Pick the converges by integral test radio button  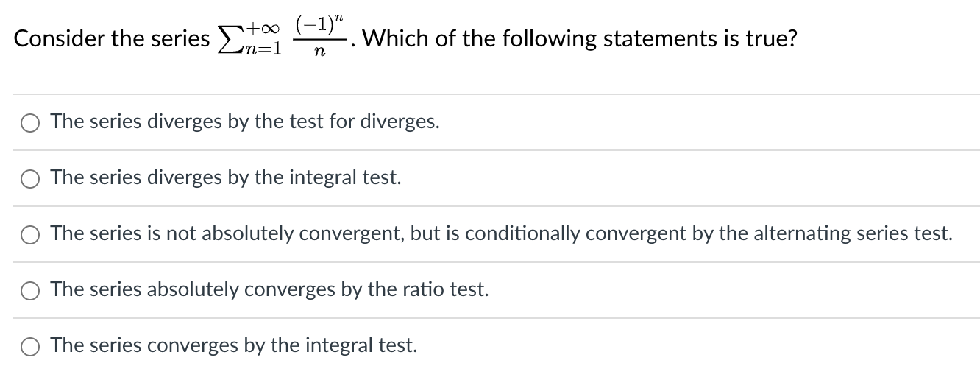pyautogui.click(x=30, y=346)
